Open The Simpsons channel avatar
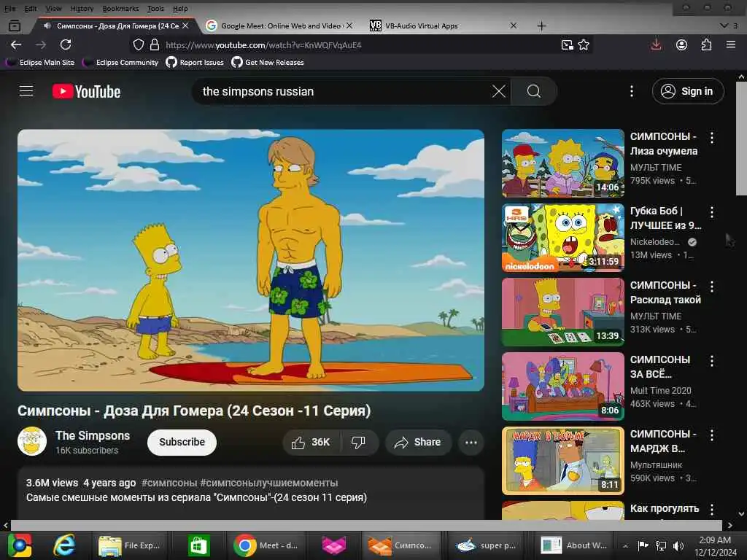Screen dimensions: 747x560 pyautogui.click(x=32, y=441)
